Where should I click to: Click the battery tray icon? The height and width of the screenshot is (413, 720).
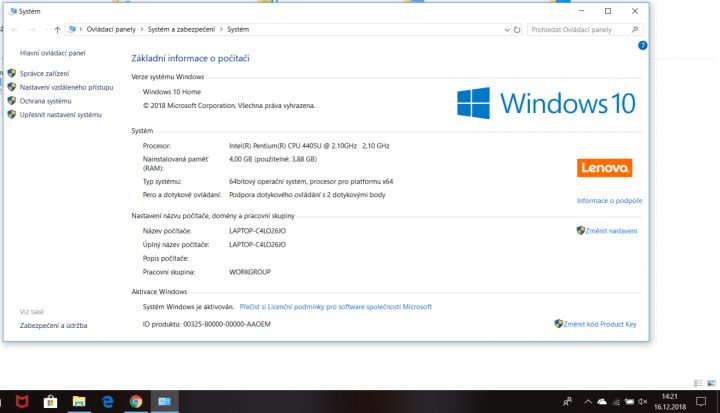click(x=630, y=402)
